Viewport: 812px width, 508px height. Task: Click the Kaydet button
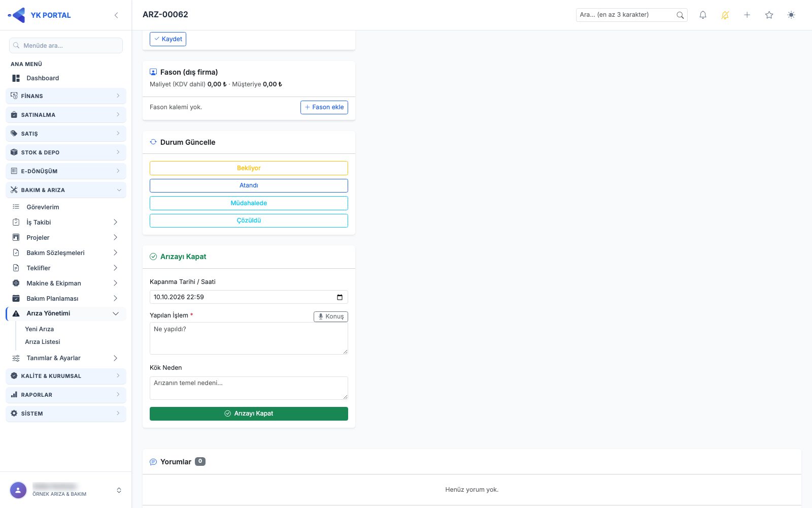click(168, 39)
